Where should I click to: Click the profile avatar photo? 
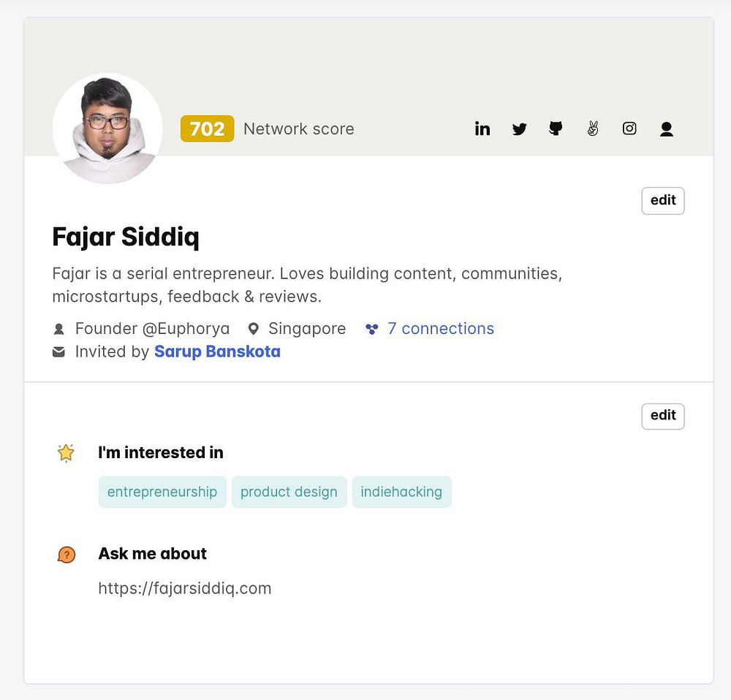[x=107, y=129]
